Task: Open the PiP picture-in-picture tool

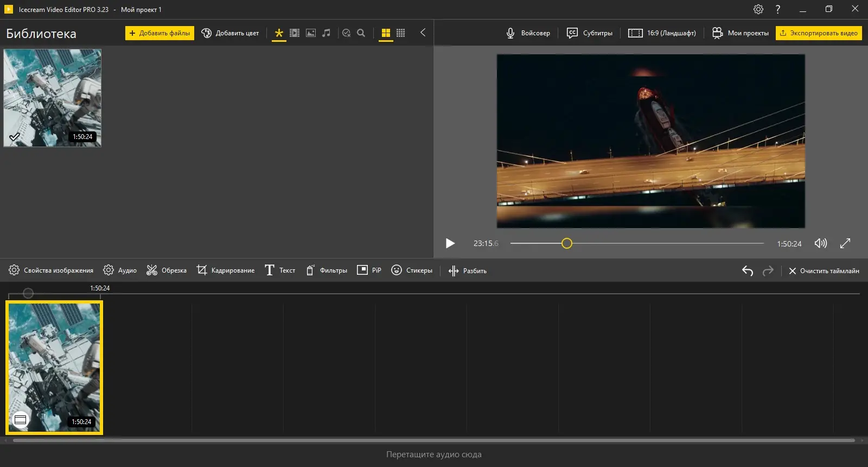Action: coord(369,270)
